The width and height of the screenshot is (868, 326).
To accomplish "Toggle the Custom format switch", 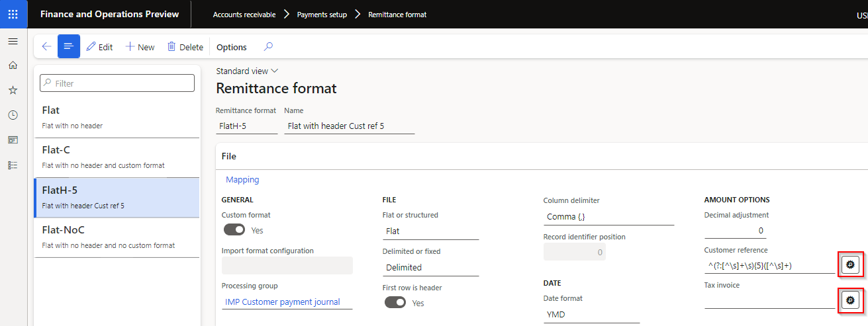I will 234,229.
